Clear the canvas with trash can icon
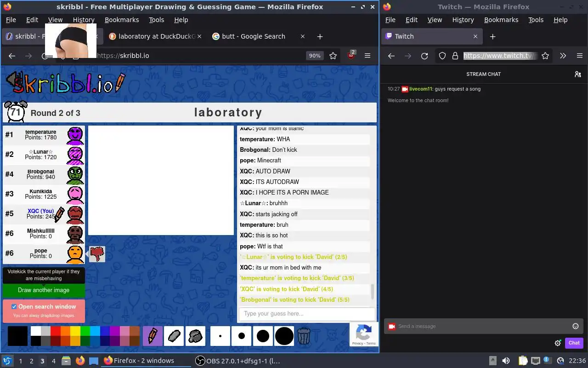 point(304,336)
